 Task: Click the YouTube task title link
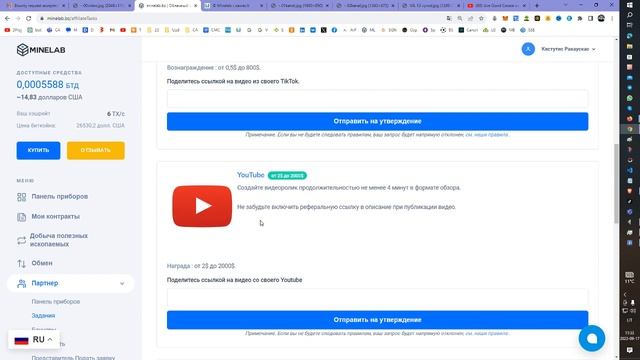pyautogui.click(x=251, y=175)
